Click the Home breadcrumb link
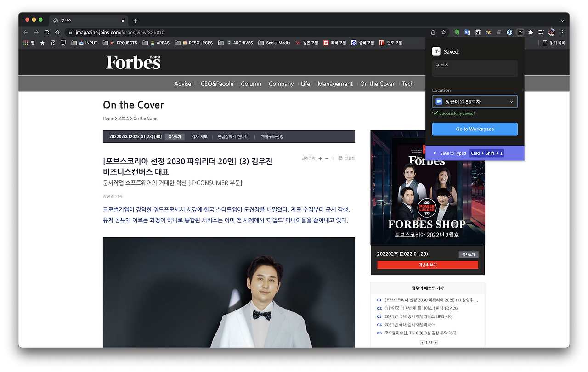Image resolution: width=588 pixels, height=372 pixels. 108,118
